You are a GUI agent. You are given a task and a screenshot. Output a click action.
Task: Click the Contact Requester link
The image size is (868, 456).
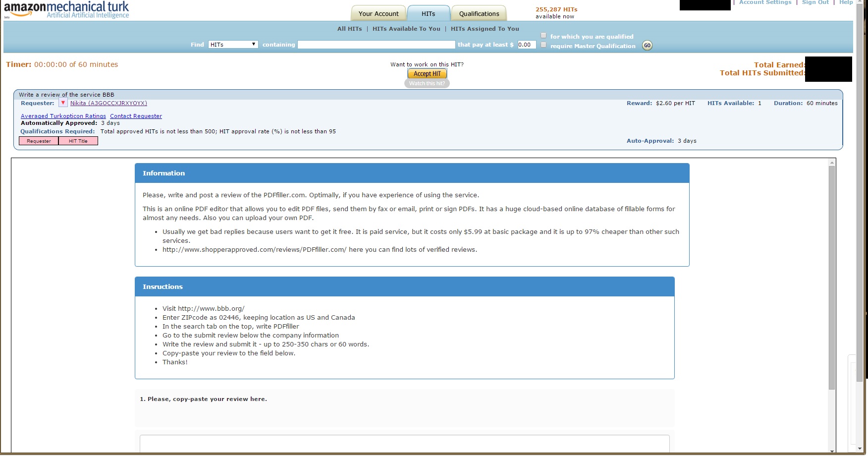click(136, 115)
